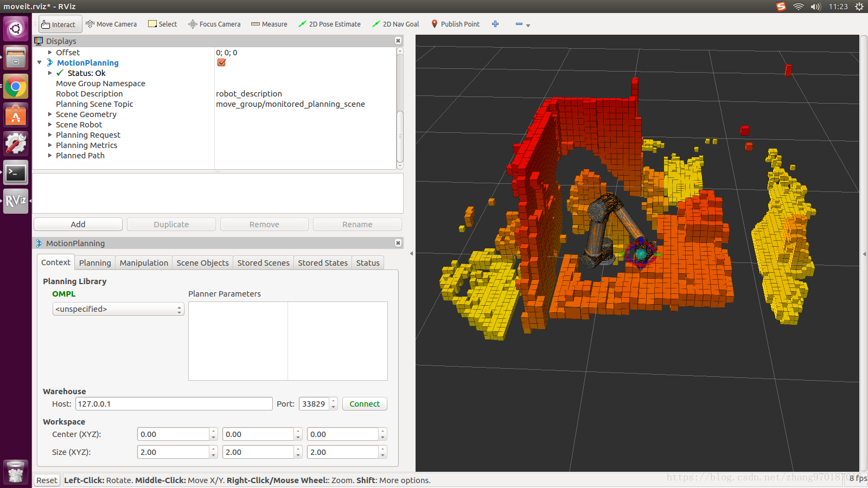The width and height of the screenshot is (868, 488).
Task: Expand the Planned Path properties
Action: tap(50, 156)
